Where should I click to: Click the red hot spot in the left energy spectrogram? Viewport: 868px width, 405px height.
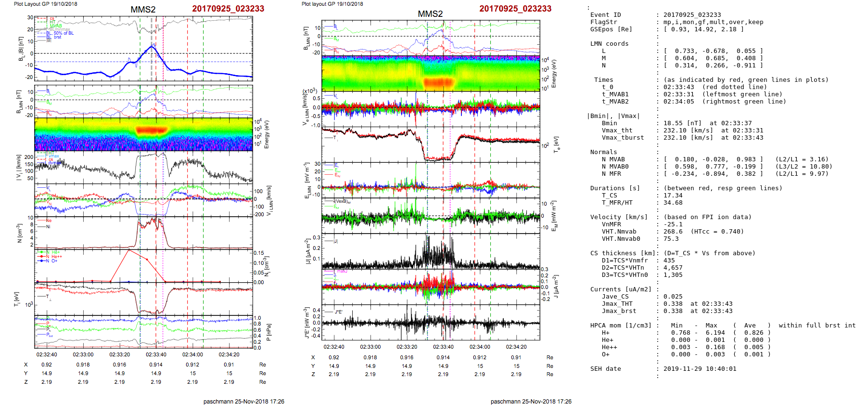point(152,130)
